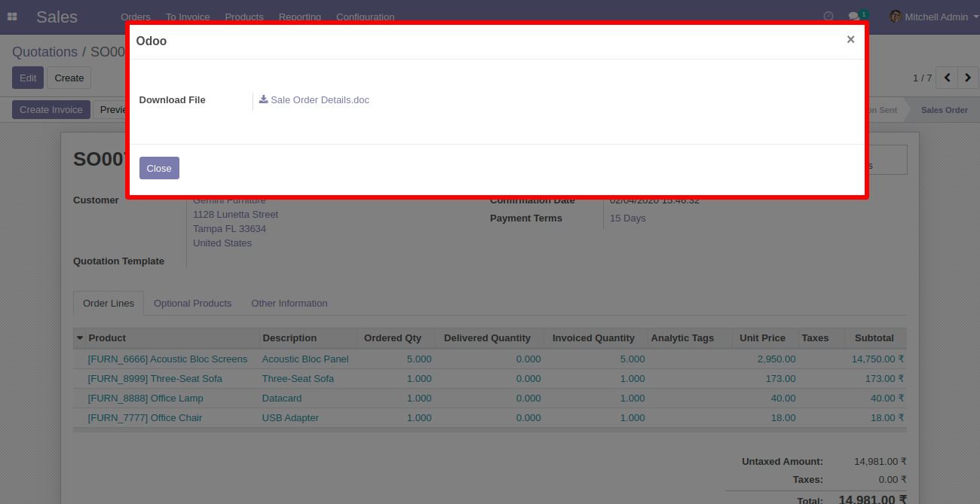Open the Configuration menu
This screenshot has height=504, width=980.
coord(365,17)
